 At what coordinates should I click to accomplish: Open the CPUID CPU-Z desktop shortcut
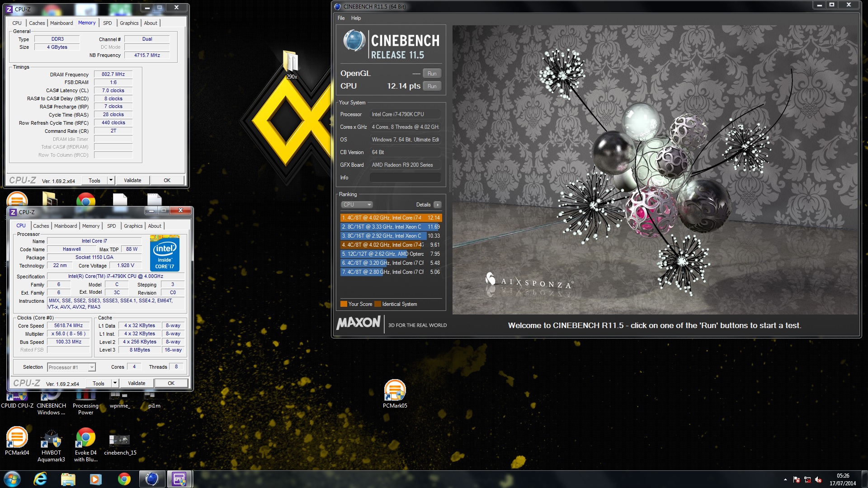[17, 401]
